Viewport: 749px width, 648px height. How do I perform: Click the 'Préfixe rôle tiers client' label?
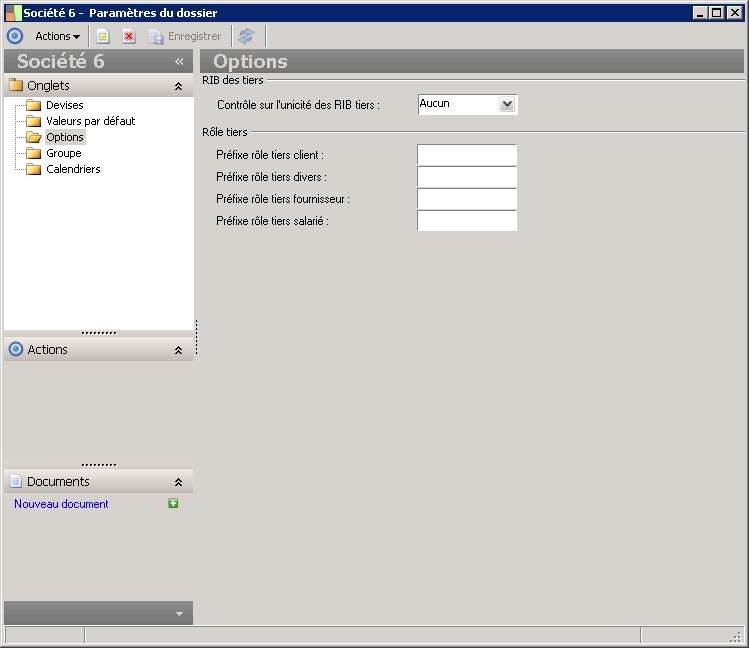270,155
